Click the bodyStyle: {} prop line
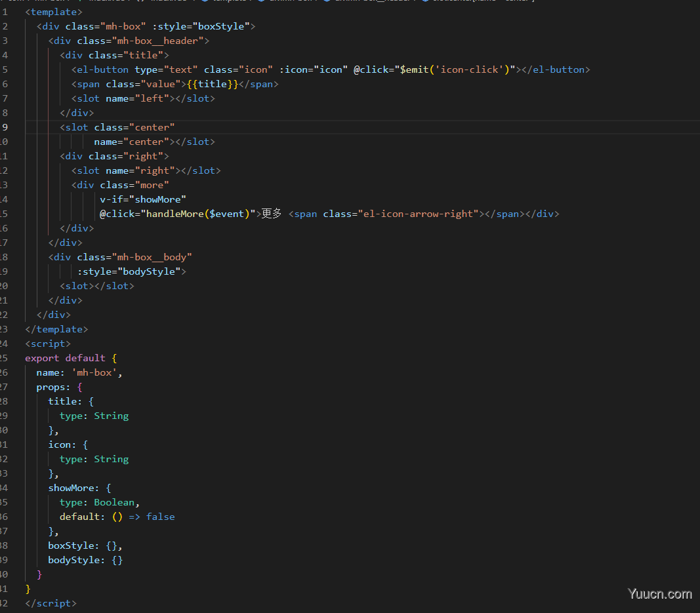700x613 pixels. point(85,560)
